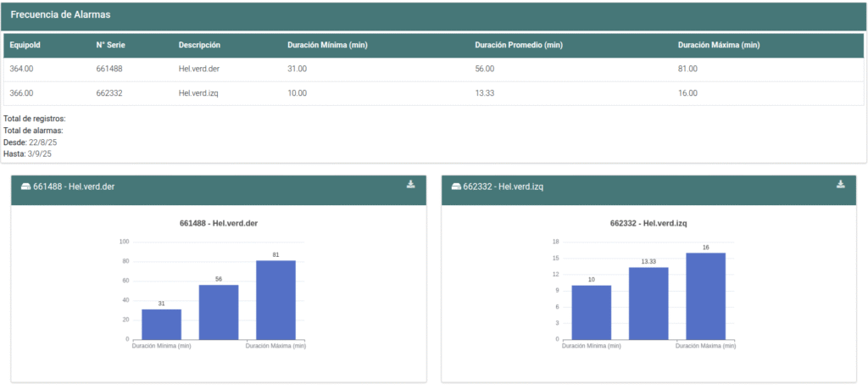
Task: Click the tallest bar labeled 81
Action: tap(275, 299)
